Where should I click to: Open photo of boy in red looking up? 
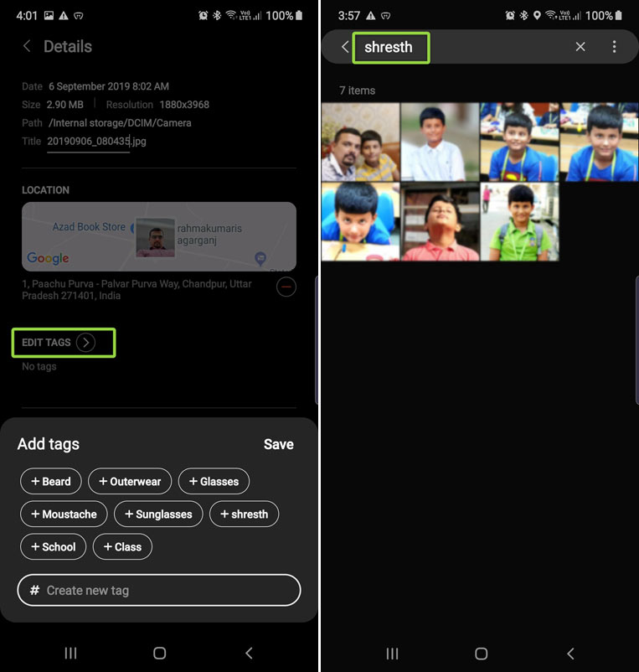(440, 221)
